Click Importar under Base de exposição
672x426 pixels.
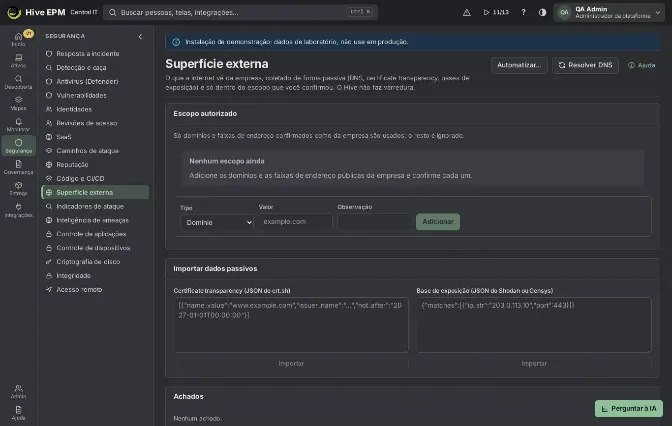pos(534,363)
